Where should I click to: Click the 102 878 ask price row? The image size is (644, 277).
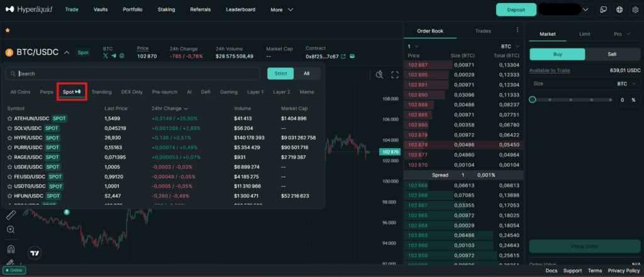tap(464, 145)
